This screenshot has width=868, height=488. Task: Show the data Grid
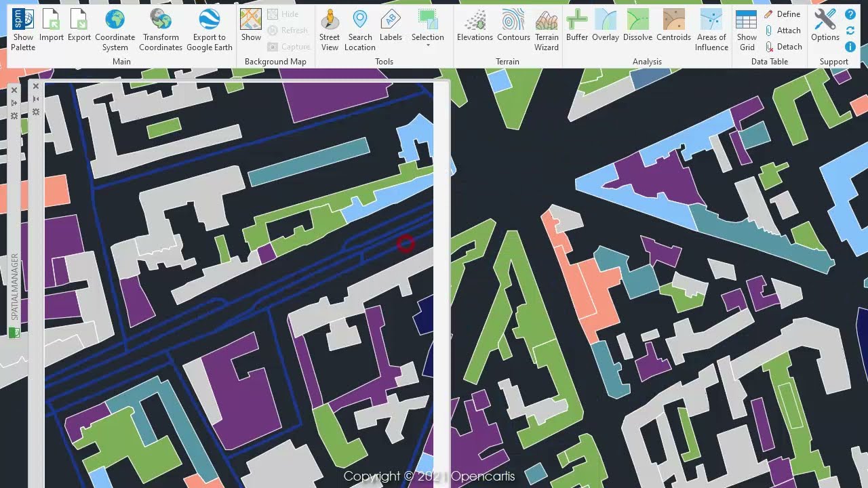click(x=747, y=30)
